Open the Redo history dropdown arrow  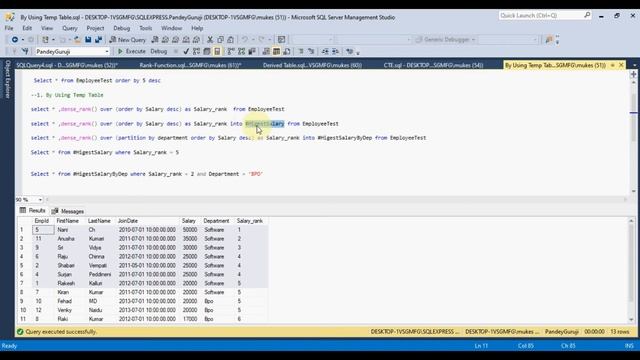pyautogui.click(x=269, y=40)
